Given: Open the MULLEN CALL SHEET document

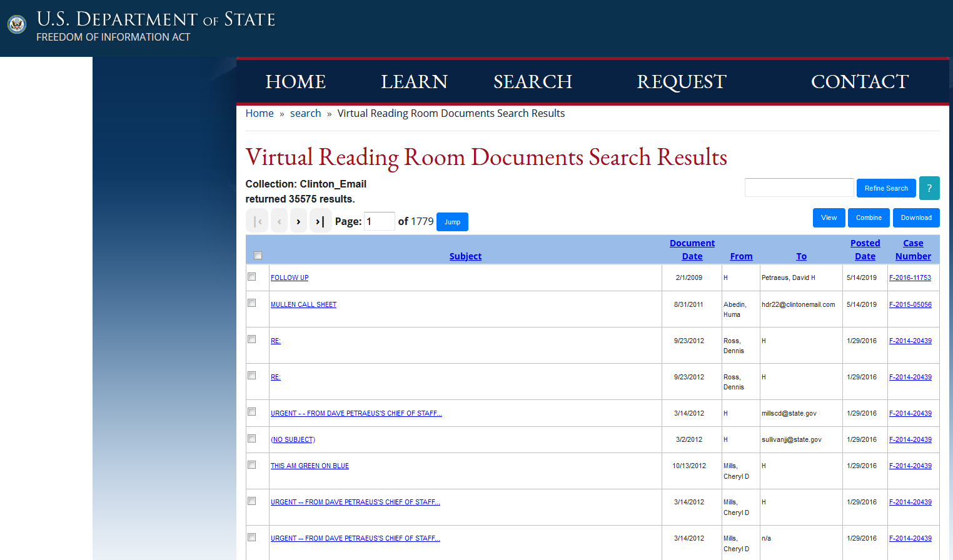Looking at the screenshot, I should [x=303, y=304].
